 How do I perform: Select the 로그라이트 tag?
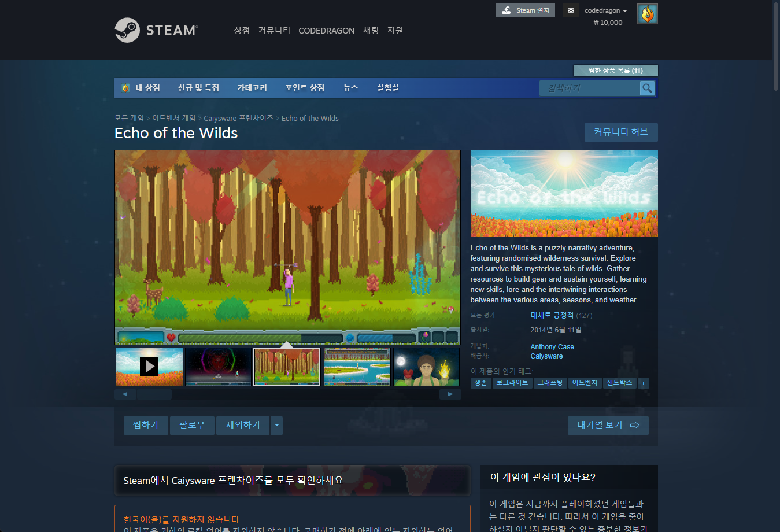pos(512,383)
